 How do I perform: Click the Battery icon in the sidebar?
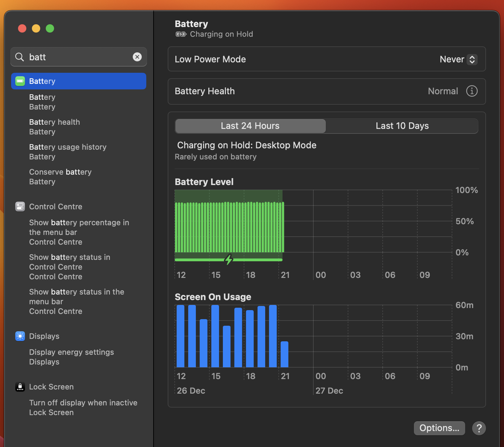[20, 81]
